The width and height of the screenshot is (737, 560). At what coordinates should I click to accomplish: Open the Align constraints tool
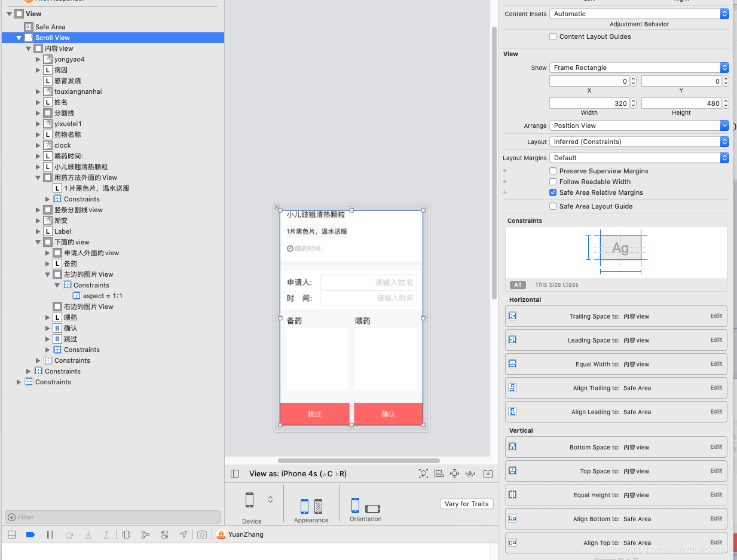pos(439,473)
